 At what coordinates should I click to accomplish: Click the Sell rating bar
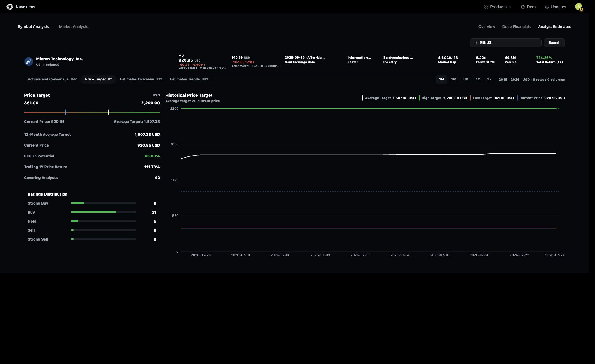[103, 230]
